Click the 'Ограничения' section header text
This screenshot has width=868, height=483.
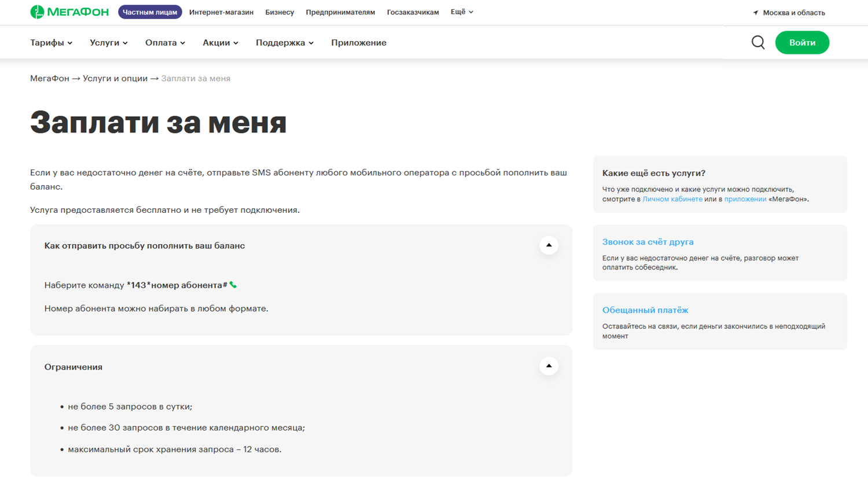pyautogui.click(x=73, y=367)
